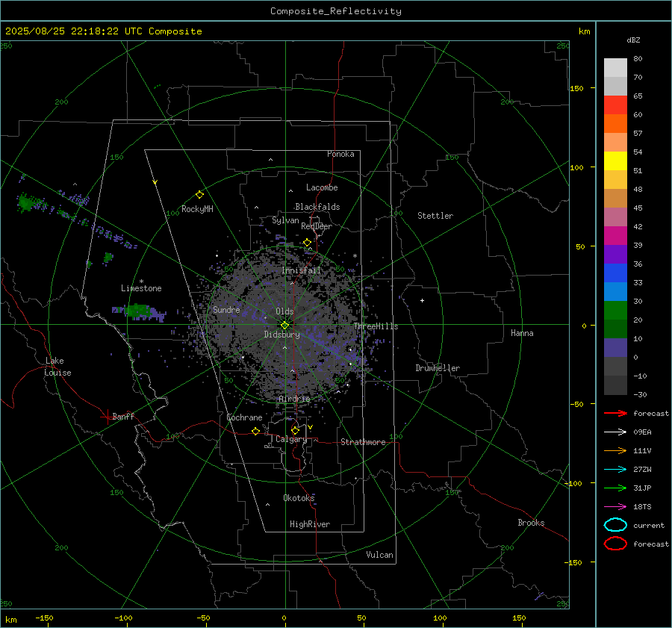The image size is (672, 628).
Task: Click the cyan 'current' ellipse legend icon
Action: point(615,525)
